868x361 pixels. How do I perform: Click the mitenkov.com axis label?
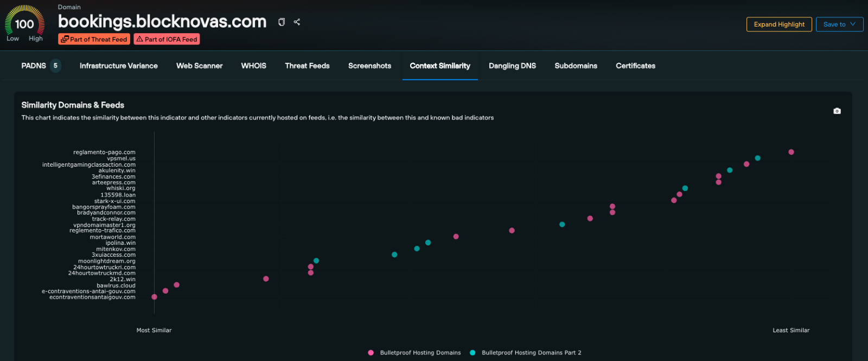click(x=116, y=249)
